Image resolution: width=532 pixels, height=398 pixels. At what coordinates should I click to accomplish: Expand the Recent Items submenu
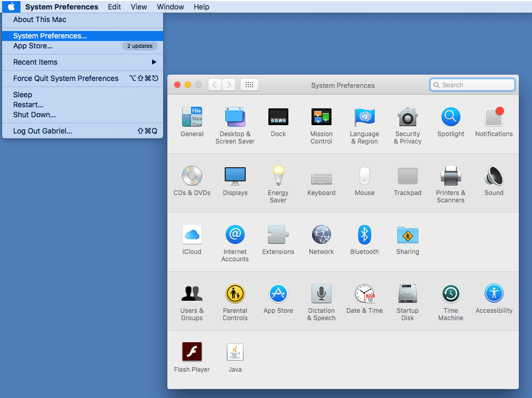(83, 63)
